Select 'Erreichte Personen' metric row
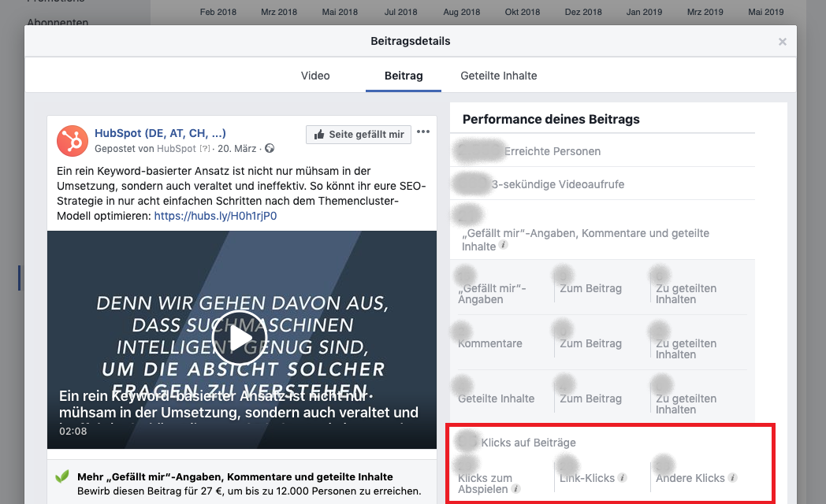The width and height of the screenshot is (826, 504). coord(603,151)
